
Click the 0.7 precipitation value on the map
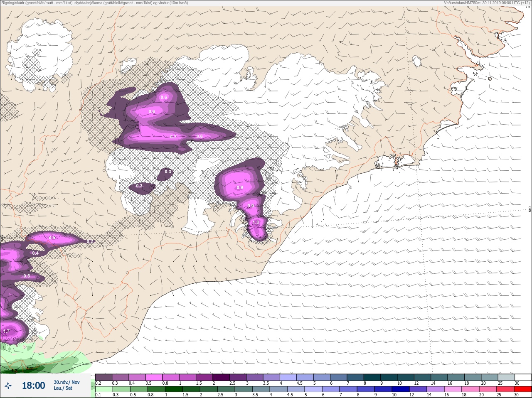pos(173,137)
